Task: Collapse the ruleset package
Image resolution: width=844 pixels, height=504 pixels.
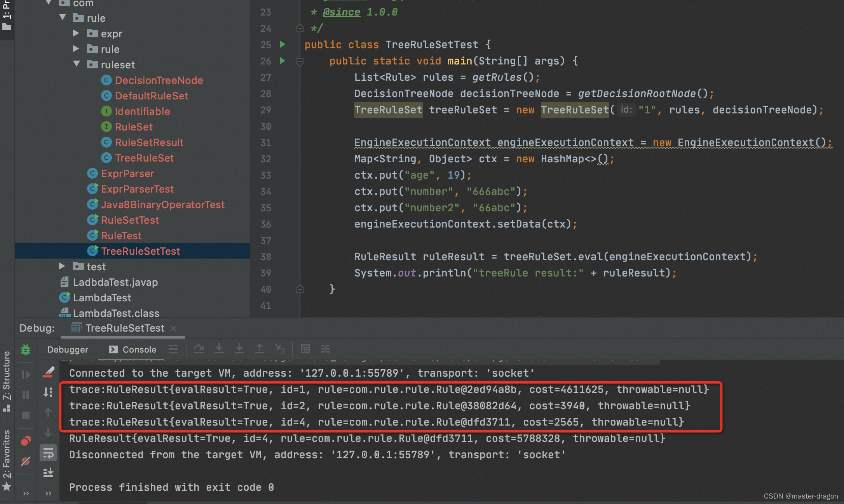Action: (77, 64)
